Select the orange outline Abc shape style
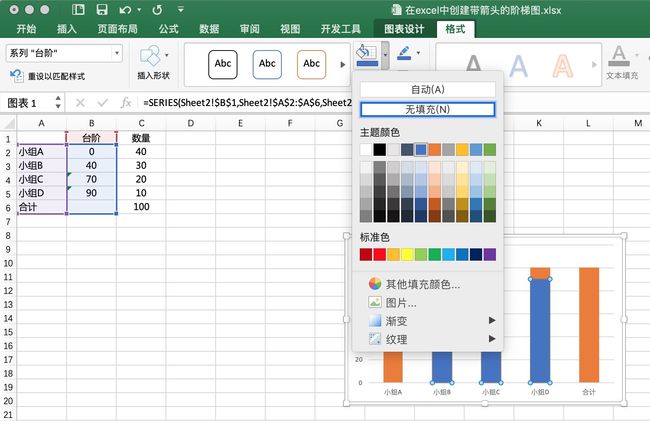This screenshot has height=421, width=650. 311,64
